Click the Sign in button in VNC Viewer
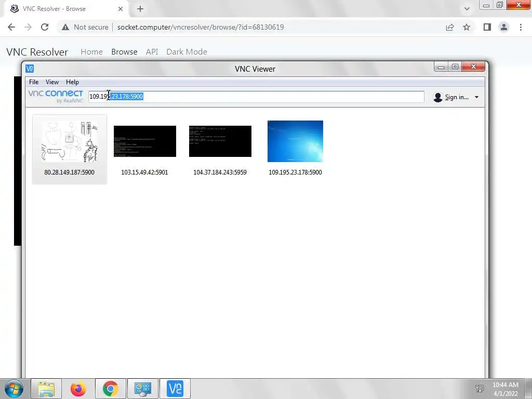532x399 pixels. (x=456, y=97)
